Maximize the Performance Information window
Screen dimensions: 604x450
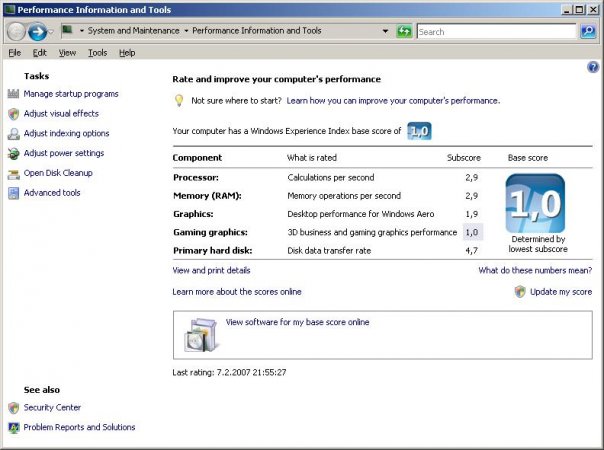[x=579, y=10]
